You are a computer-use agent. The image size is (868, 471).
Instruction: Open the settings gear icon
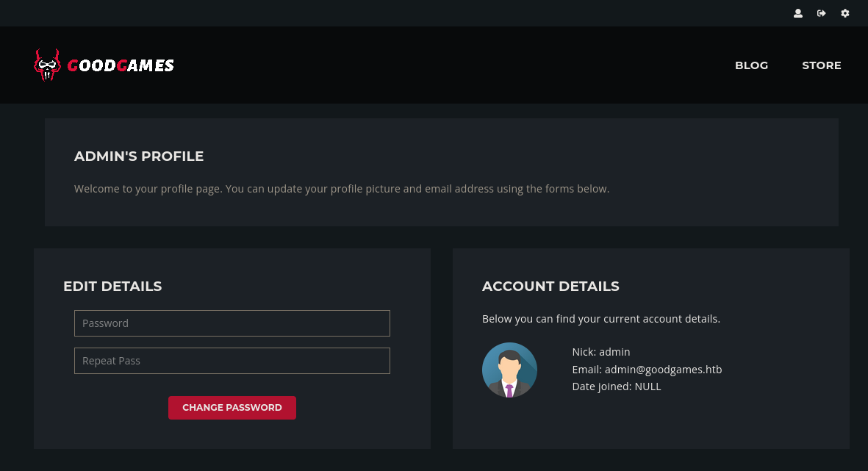844,13
